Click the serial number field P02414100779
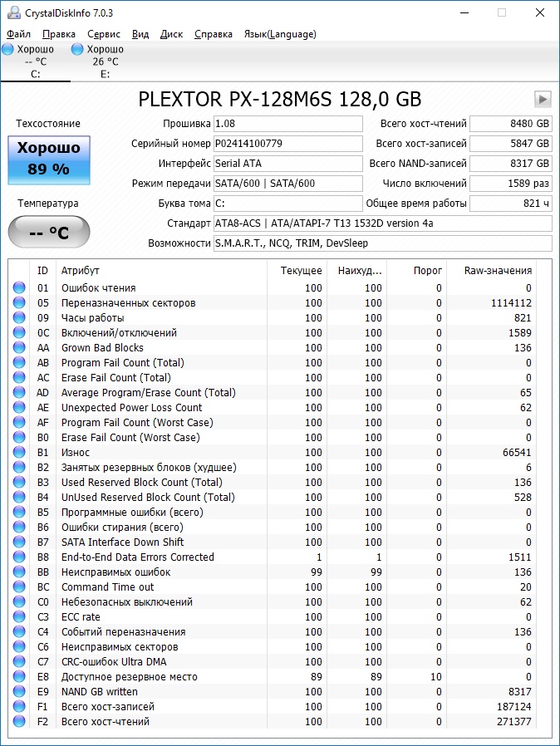 287,144
